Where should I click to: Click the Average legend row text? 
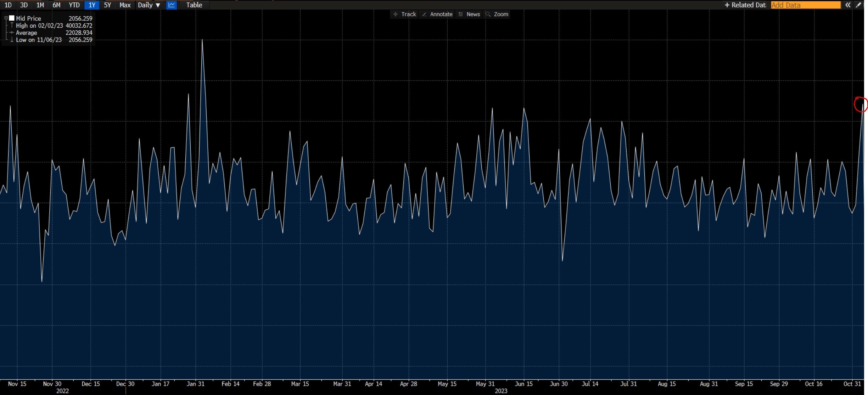point(26,33)
